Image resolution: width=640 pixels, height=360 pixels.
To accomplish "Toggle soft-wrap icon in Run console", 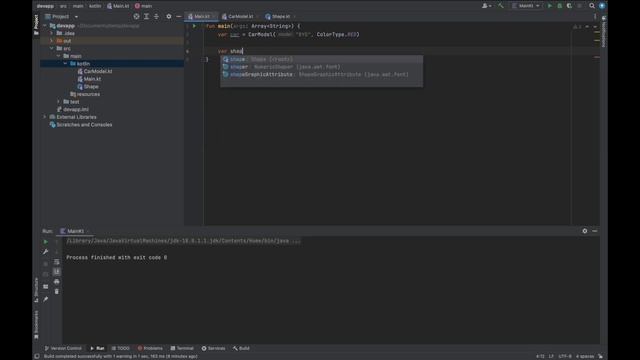I will point(57,262).
